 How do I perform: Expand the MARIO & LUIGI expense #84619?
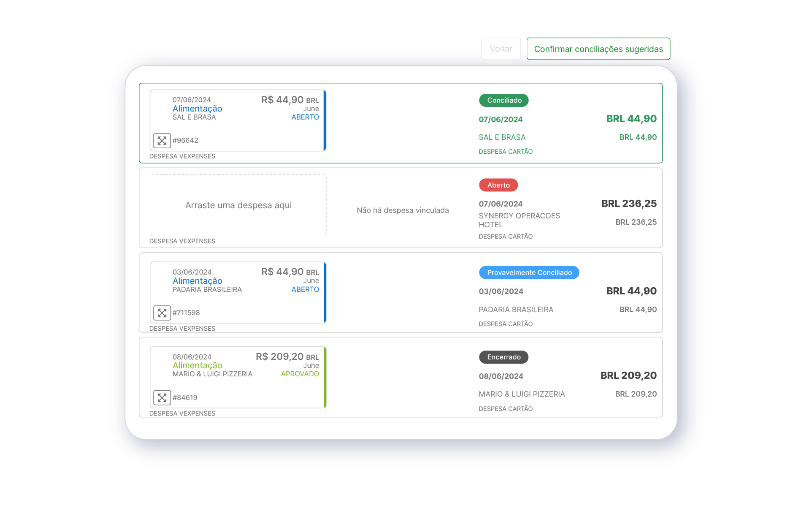(162, 398)
